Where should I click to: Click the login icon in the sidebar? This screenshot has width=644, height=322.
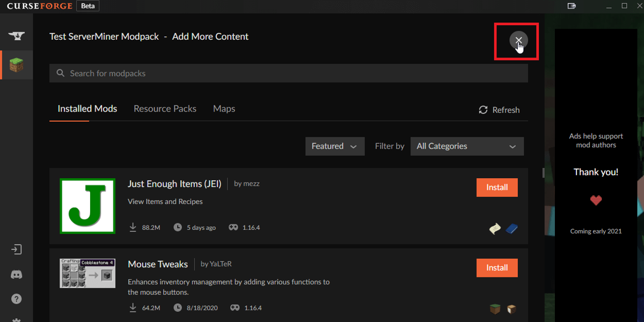(16, 250)
